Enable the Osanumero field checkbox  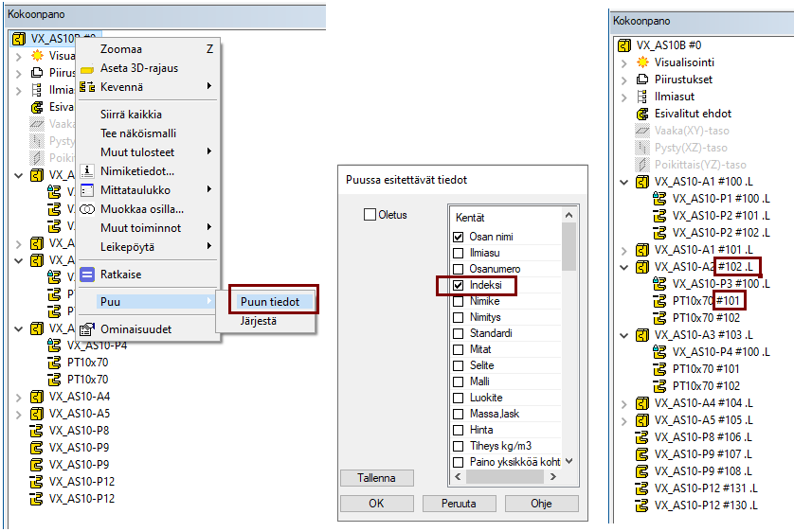click(459, 269)
